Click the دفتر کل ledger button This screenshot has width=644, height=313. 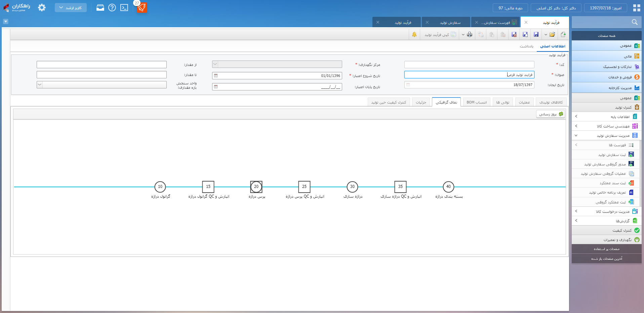556,8
